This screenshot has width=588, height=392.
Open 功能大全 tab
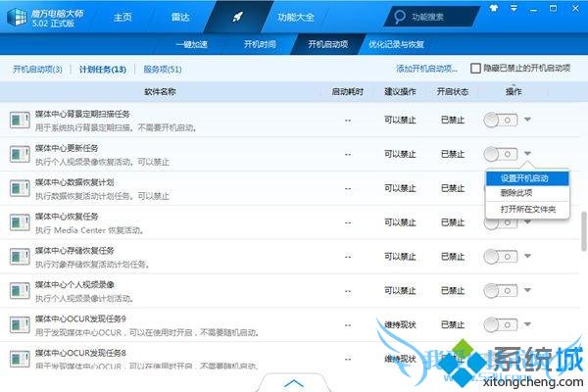point(296,18)
